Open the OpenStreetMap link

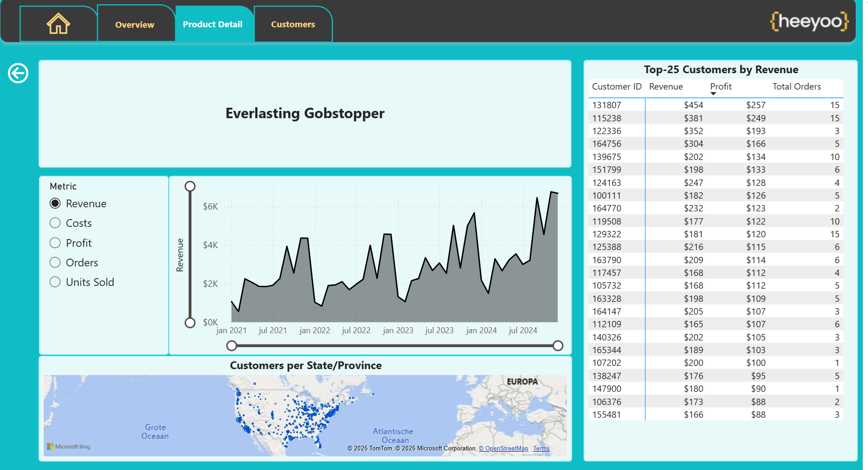[504, 449]
